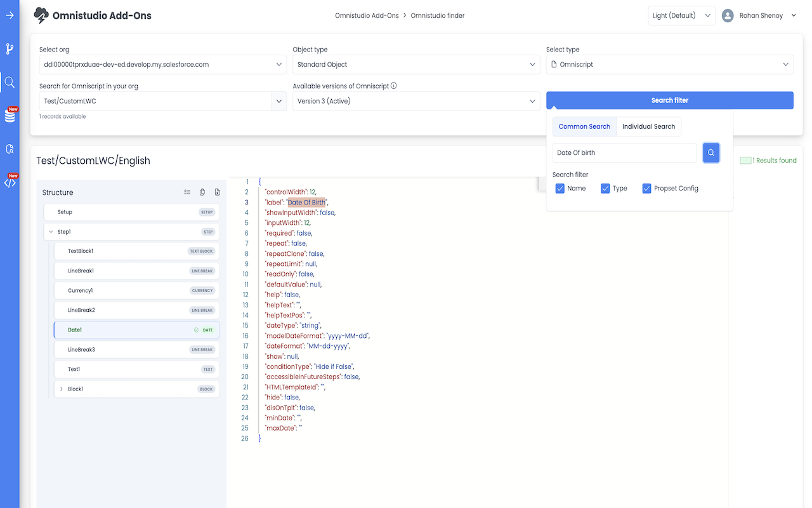Open the Test/CustomLWC omniscript dropdown arrow

point(279,101)
